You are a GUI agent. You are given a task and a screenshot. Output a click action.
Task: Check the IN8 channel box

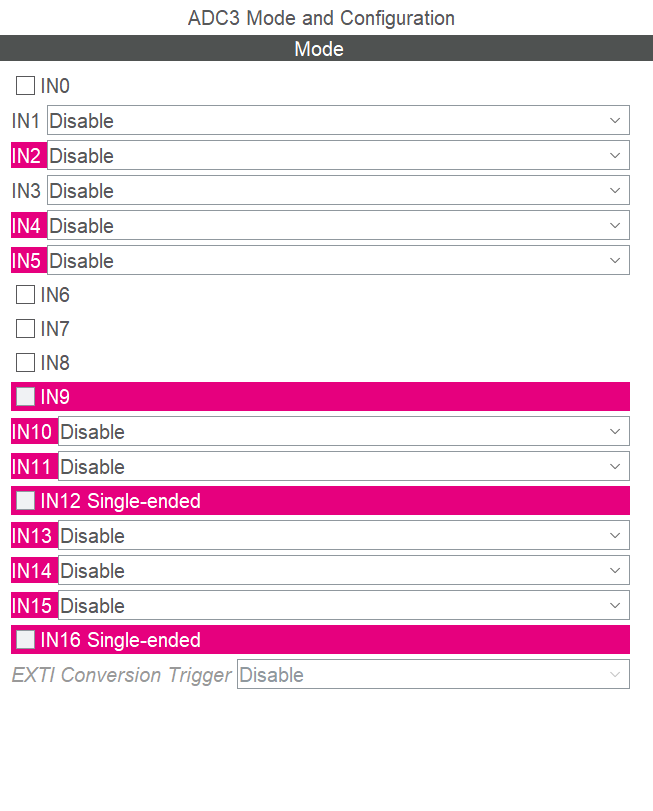[26, 363]
